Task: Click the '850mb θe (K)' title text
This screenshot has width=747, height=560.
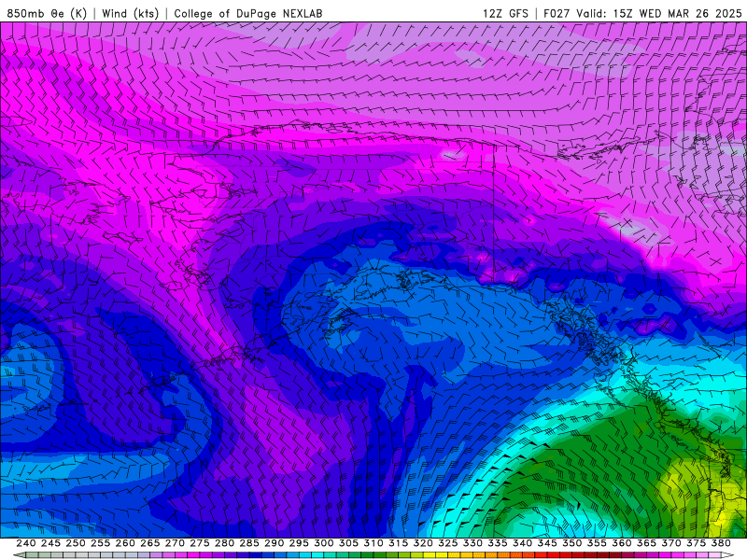Action: coord(47,13)
